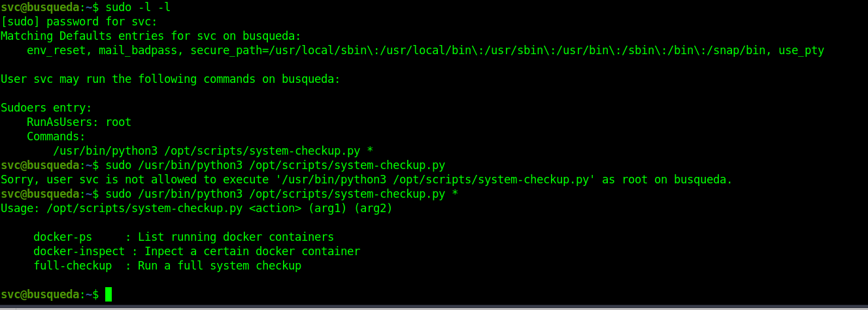Click the last 'svc@busqueda:~$' prompt
Image resolution: width=868 pixels, height=310 pixels.
50,294
